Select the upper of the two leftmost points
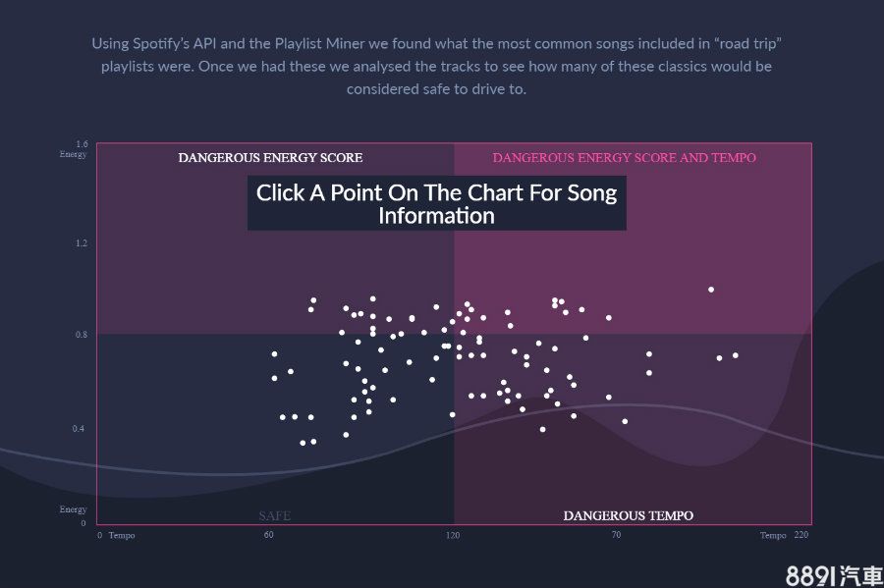Image resolution: width=884 pixels, height=588 pixels. [x=275, y=354]
